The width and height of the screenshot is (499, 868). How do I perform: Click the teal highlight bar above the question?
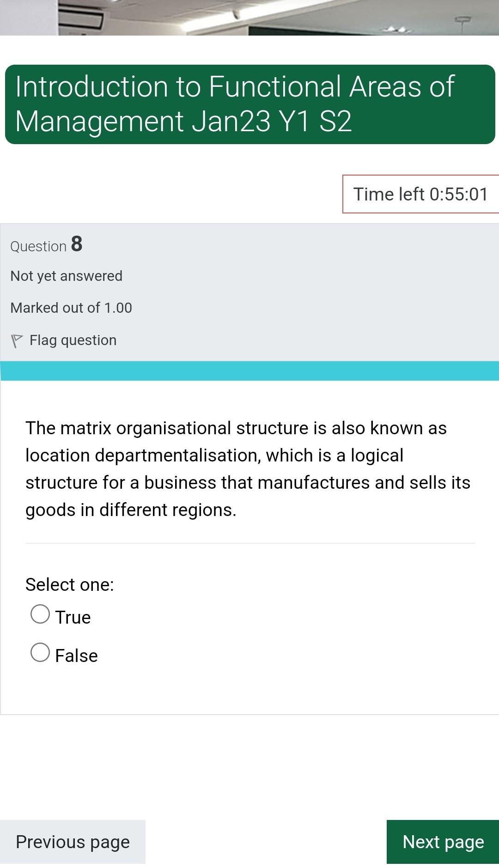click(249, 369)
